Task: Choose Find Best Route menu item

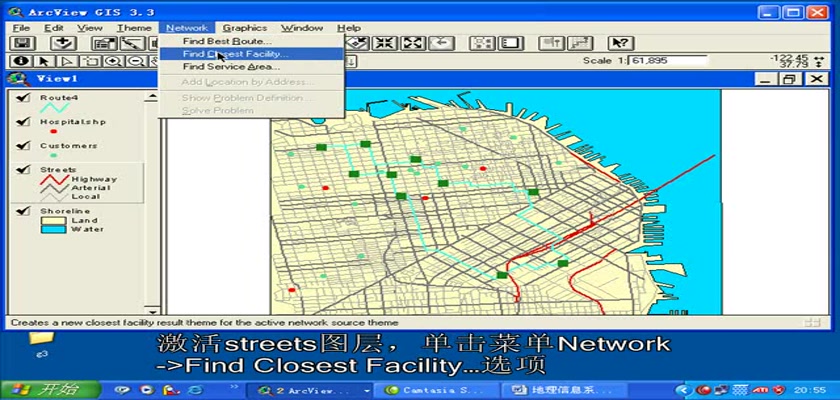Action: (251, 41)
